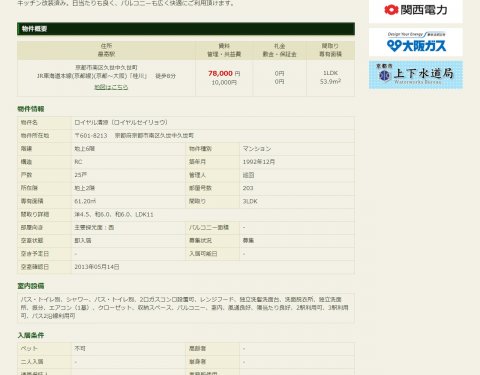Image resolution: width=480 pixels, height=375 pixels.
Task: Click the マンション property type value
Action: tap(257, 149)
